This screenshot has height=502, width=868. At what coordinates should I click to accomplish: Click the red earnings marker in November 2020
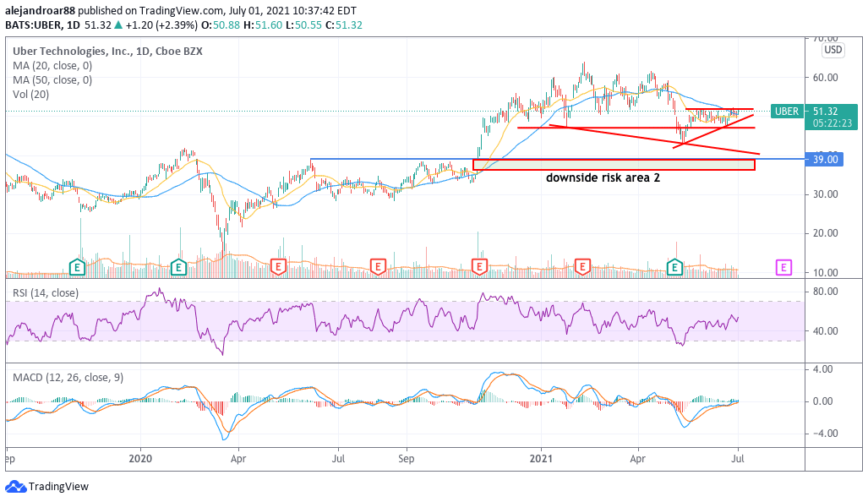click(x=479, y=268)
